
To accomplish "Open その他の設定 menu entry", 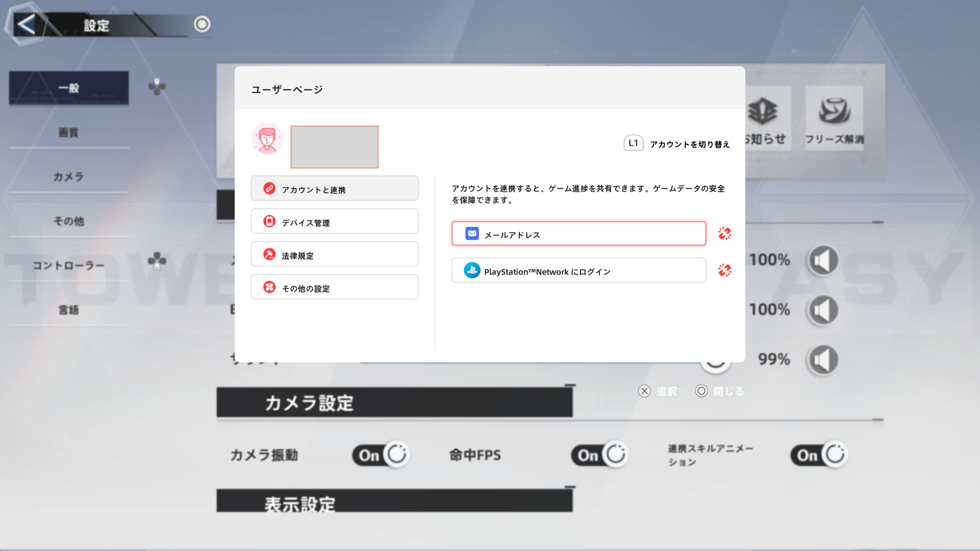I will pos(334,287).
